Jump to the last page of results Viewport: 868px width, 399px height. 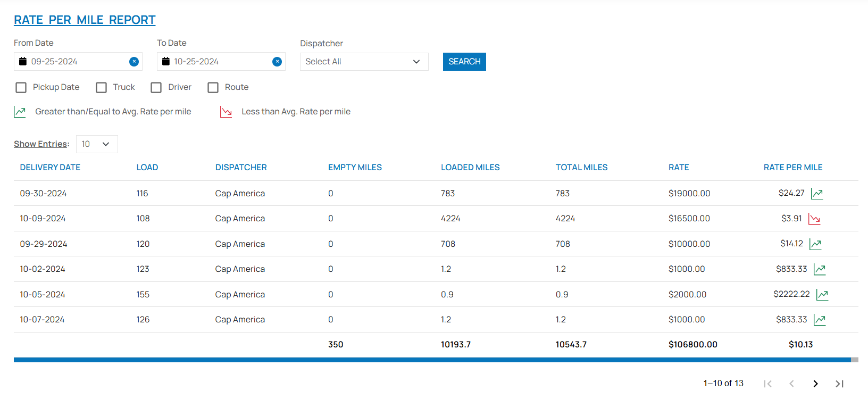[x=839, y=384]
